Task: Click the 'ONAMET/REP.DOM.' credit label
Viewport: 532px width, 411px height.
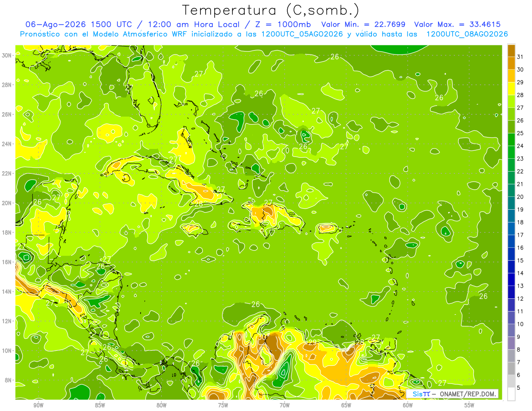Action: pyautogui.click(x=467, y=394)
